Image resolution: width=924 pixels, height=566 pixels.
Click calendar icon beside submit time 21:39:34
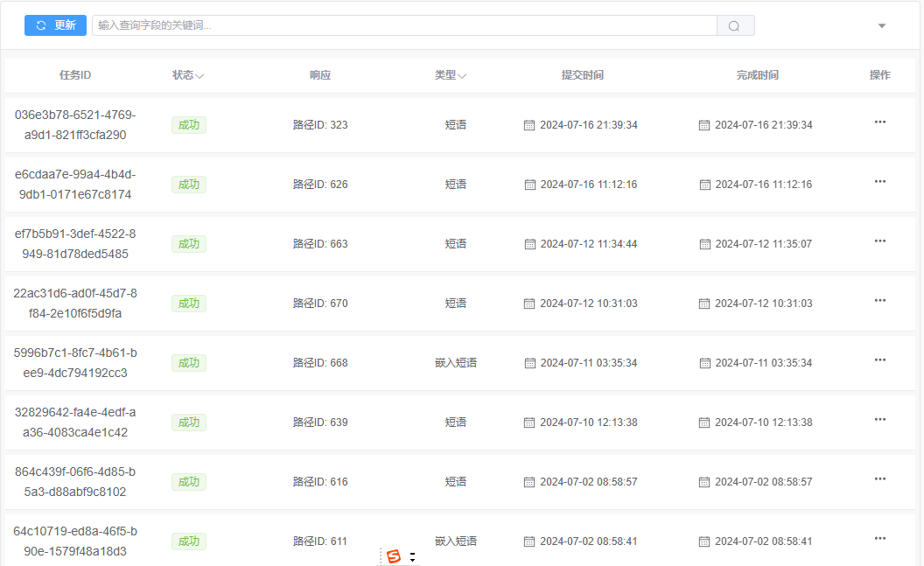click(x=529, y=125)
